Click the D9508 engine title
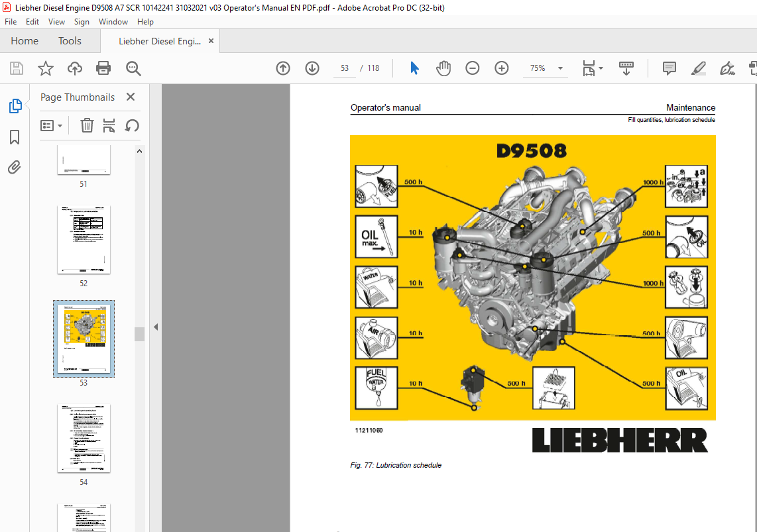Screen dimensions: 757x532 pos(531,151)
